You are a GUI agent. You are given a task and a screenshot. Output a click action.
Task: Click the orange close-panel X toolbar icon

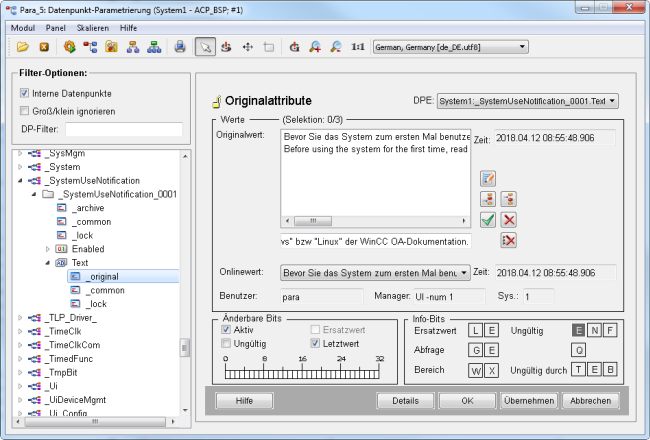(44, 47)
